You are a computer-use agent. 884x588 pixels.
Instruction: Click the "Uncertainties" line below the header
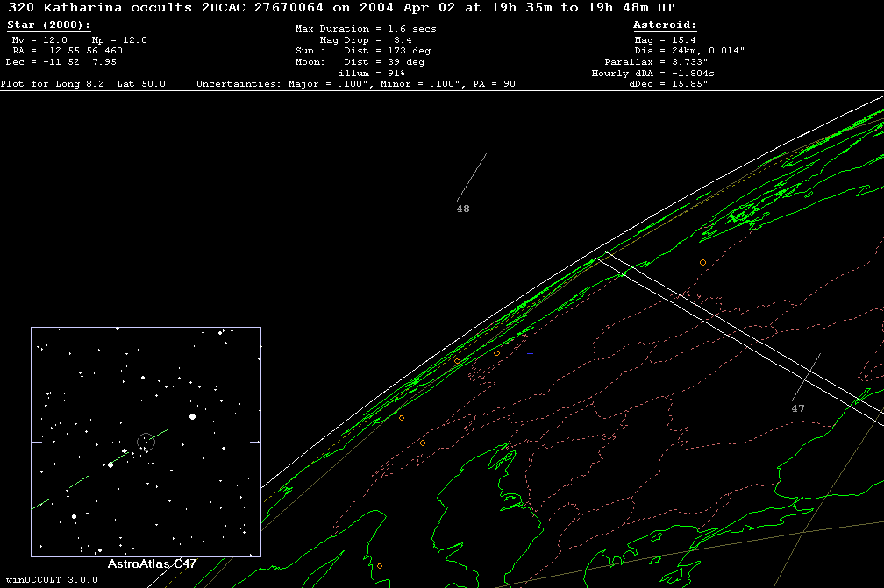pyautogui.click(x=355, y=84)
